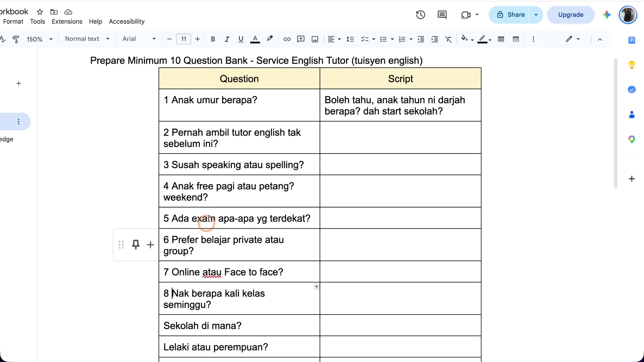This screenshot has height=362, width=644.
Task: Increase indent of the paragraph
Action: click(435, 39)
